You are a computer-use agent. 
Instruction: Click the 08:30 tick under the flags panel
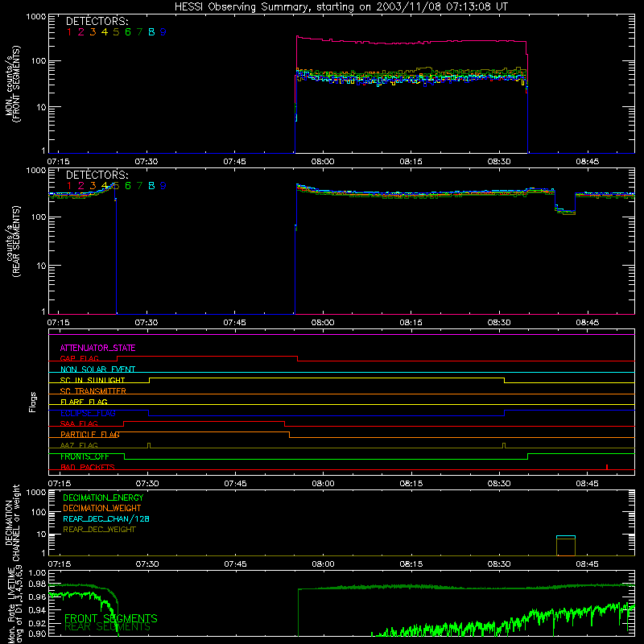click(499, 484)
